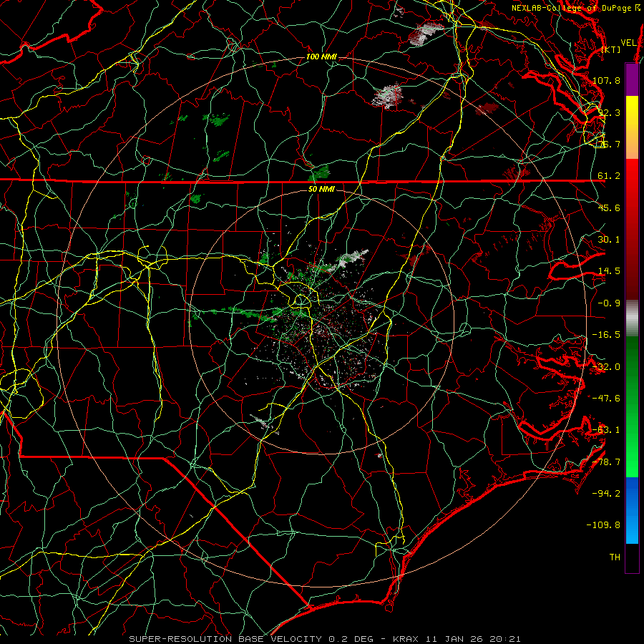Select the 45.6 value on velocity scale

(x=609, y=208)
